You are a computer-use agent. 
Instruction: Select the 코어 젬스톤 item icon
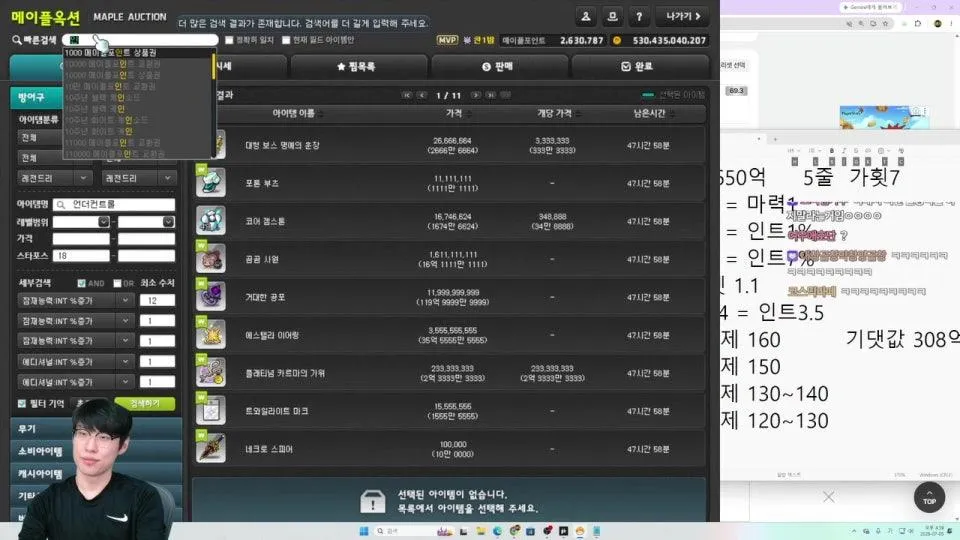pyautogui.click(x=211, y=220)
